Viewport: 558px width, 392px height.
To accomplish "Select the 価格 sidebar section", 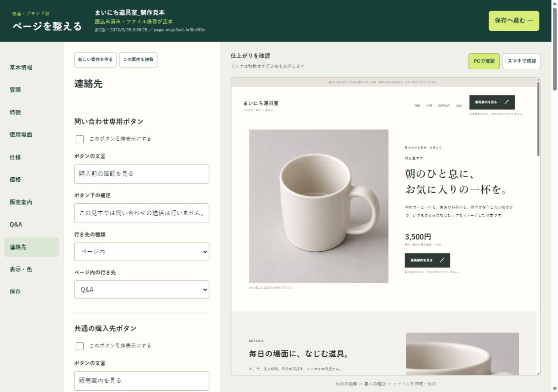I will (31, 179).
